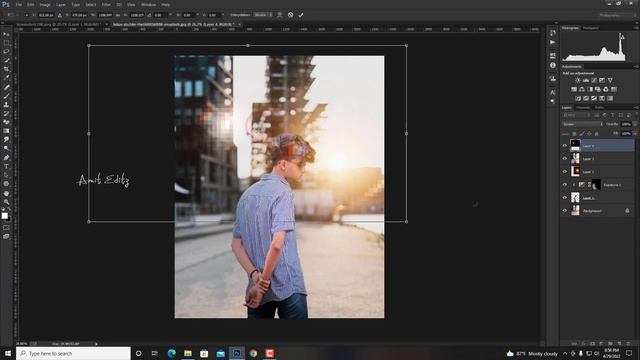Add a Threshold adjustment

[594, 98]
